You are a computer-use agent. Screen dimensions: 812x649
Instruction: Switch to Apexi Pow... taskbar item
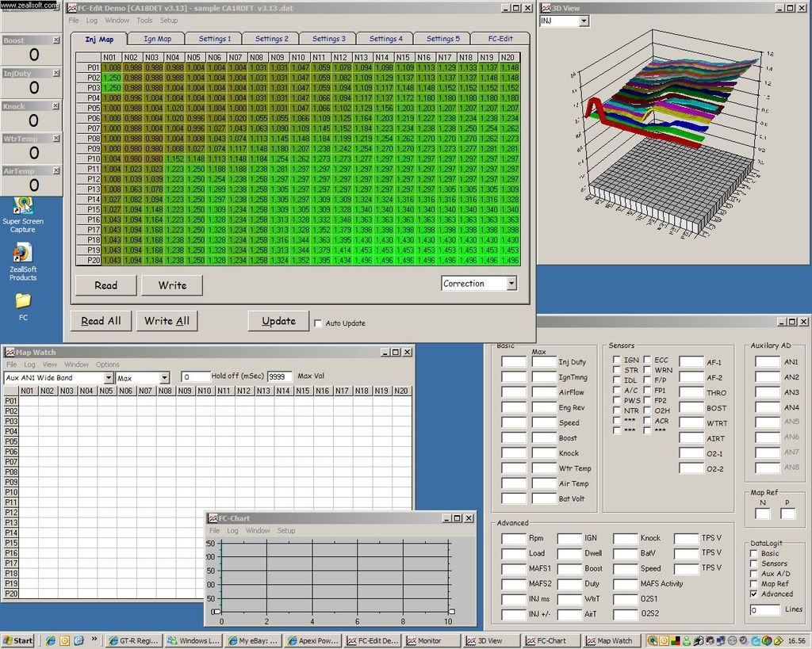click(x=312, y=641)
